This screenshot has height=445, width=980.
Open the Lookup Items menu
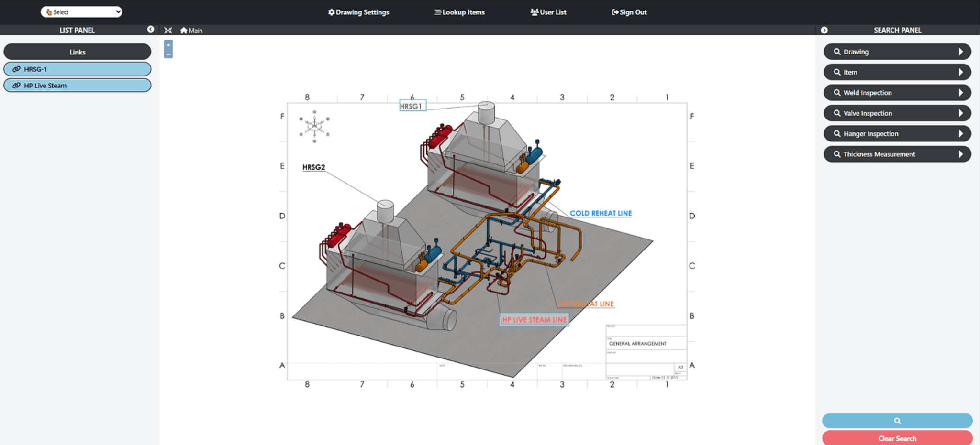[459, 12]
